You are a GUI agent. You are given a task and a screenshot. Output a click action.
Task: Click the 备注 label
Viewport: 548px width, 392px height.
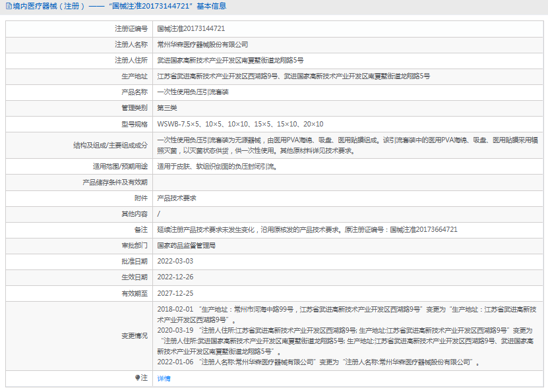tap(141, 230)
